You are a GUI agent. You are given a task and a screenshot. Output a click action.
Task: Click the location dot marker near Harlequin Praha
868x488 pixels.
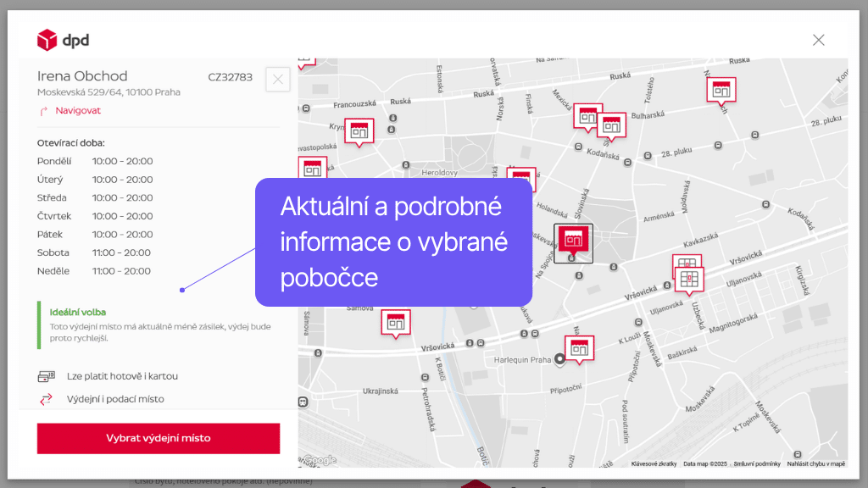coord(560,359)
